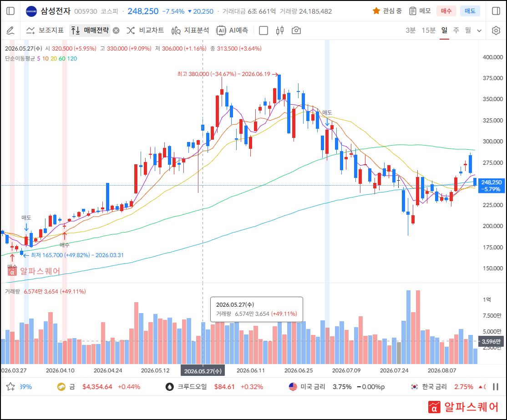Click the 3,596만 volume axis label

pyautogui.click(x=491, y=341)
